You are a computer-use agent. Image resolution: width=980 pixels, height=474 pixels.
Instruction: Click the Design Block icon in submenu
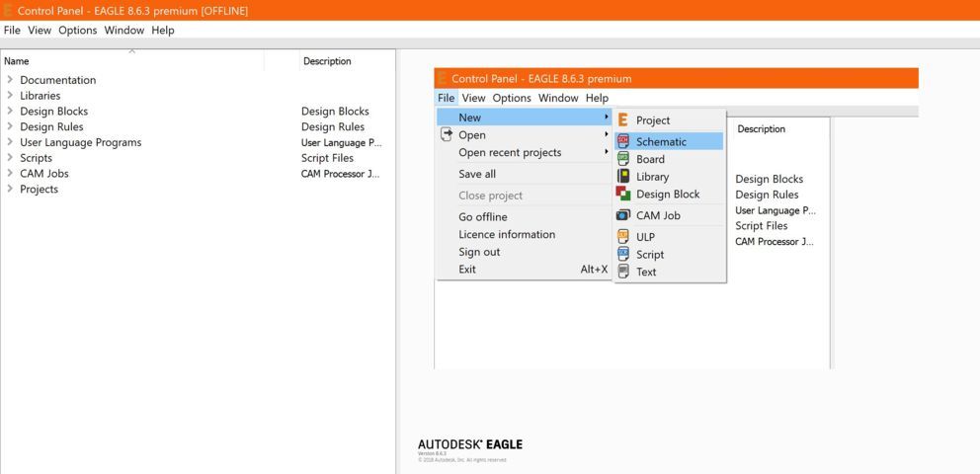(623, 194)
